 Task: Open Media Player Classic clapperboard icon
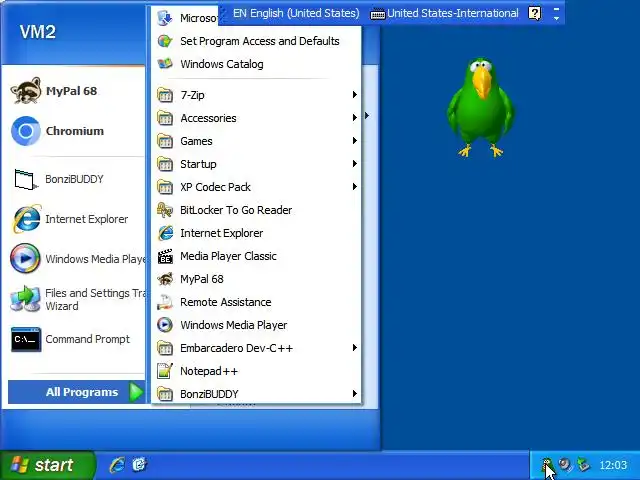click(165, 256)
